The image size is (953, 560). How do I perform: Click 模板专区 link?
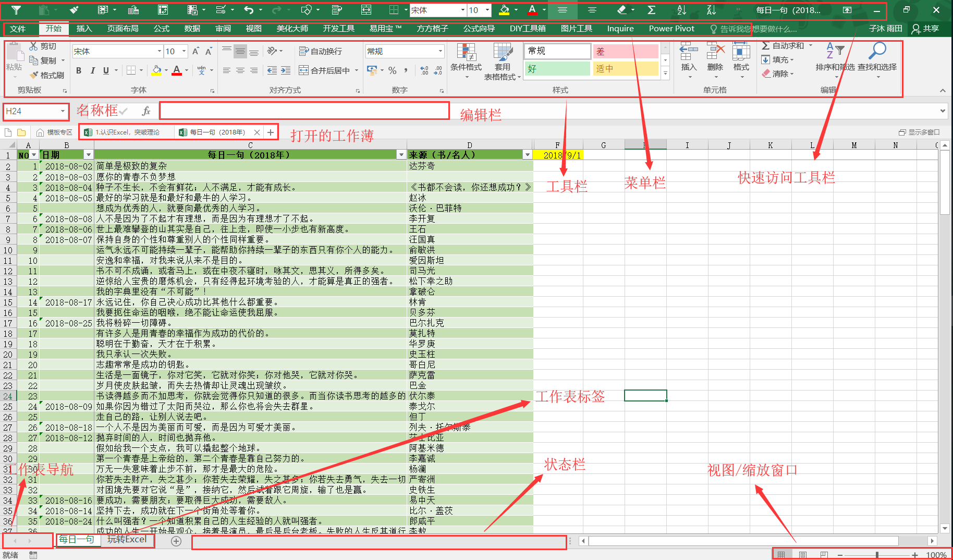coord(55,132)
